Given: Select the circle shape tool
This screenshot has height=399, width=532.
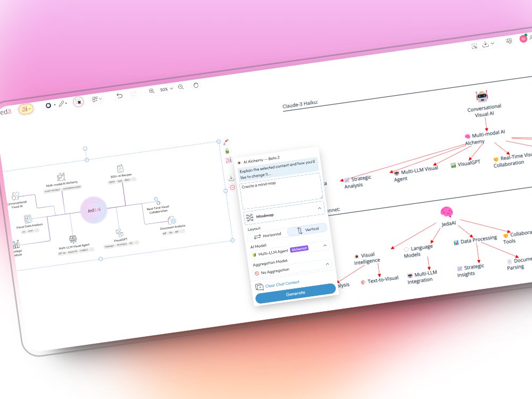Looking at the screenshot, I should (x=48, y=105).
